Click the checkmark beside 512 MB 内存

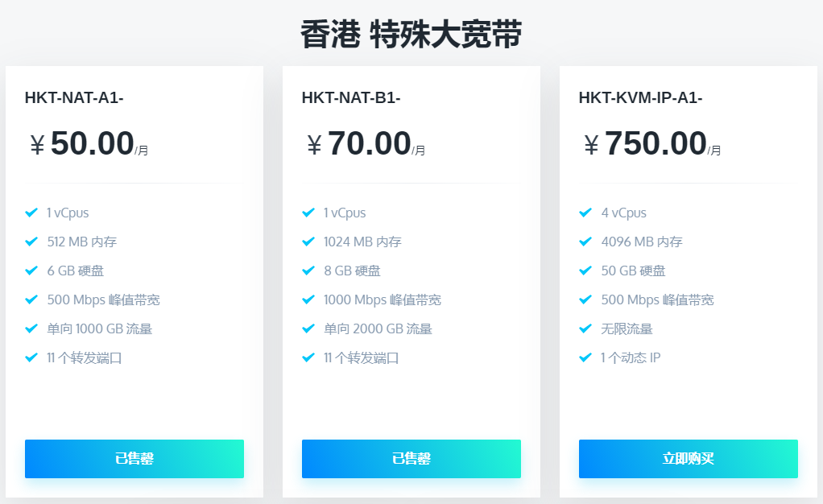coord(31,242)
